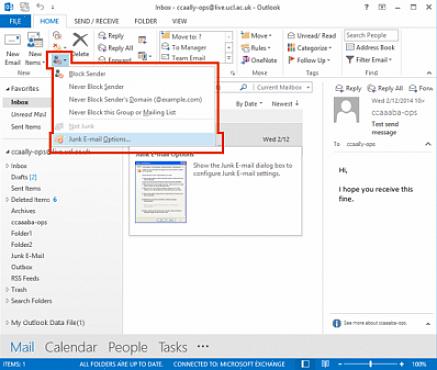This screenshot has height=370, width=437.
Task: Click the New Email icon
Action: pyautogui.click(x=13, y=41)
